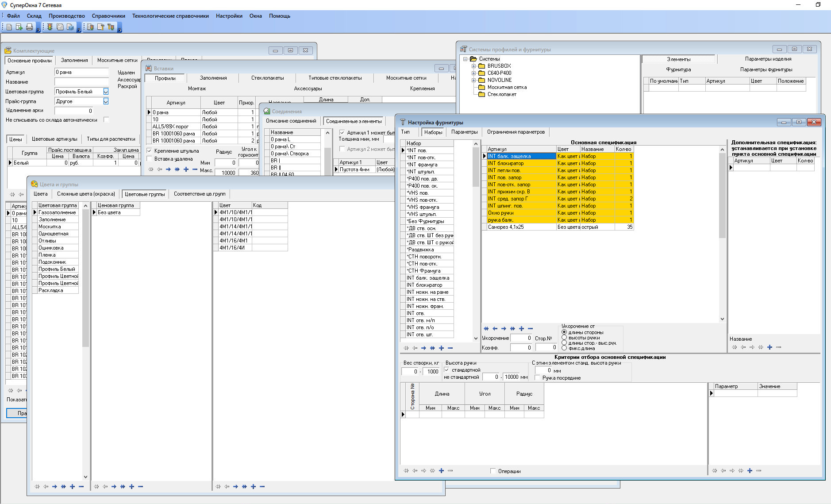This screenshot has height=504, width=831.
Task: Click Параметры фурнитуры in Системы профилей window
Action: (766, 69)
